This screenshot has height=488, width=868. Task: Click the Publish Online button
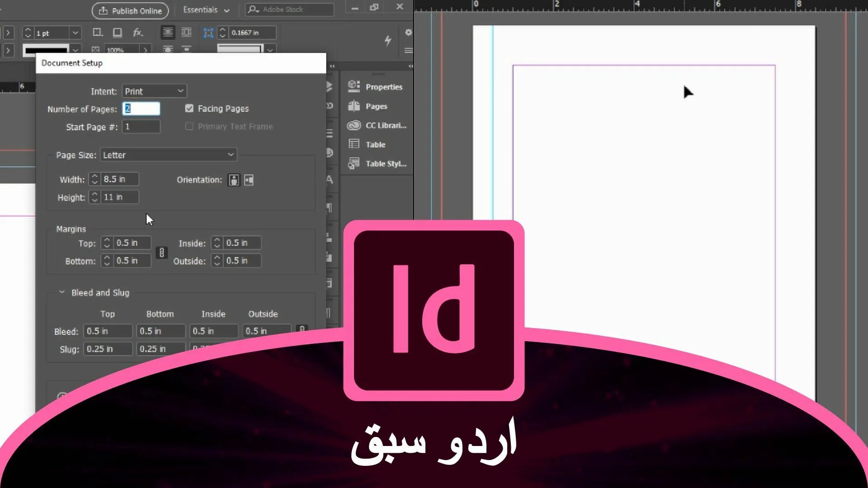(x=130, y=11)
